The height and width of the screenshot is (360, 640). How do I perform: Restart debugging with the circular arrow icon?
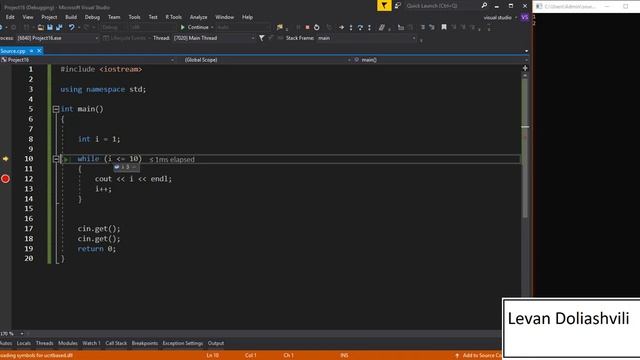(x=316, y=27)
